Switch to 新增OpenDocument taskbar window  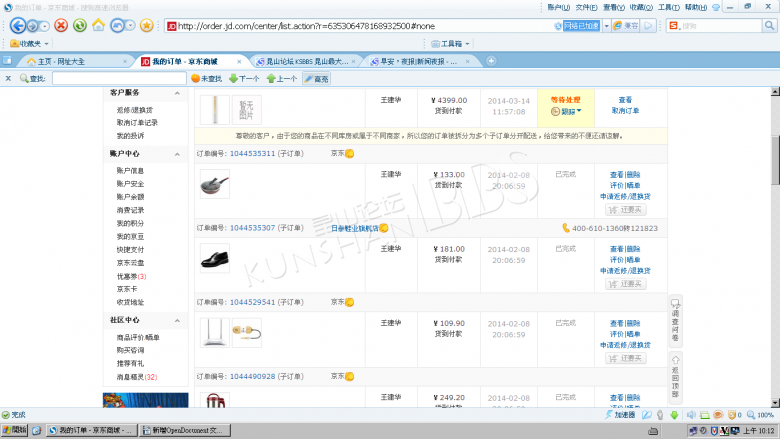(x=185, y=430)
